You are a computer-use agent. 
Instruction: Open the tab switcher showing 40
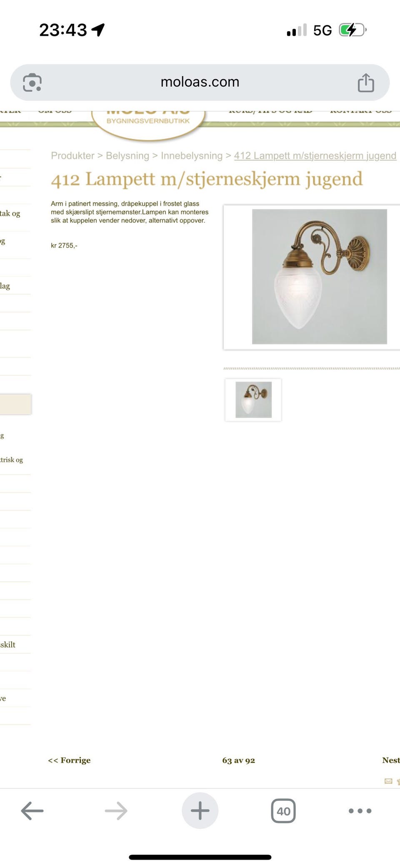(x=283, y=811)
